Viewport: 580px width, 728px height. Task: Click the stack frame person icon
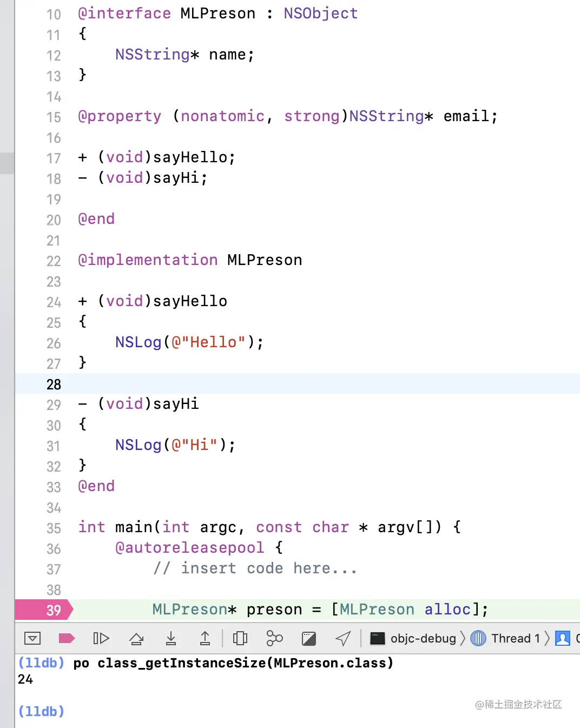click(x=563, y=638)
